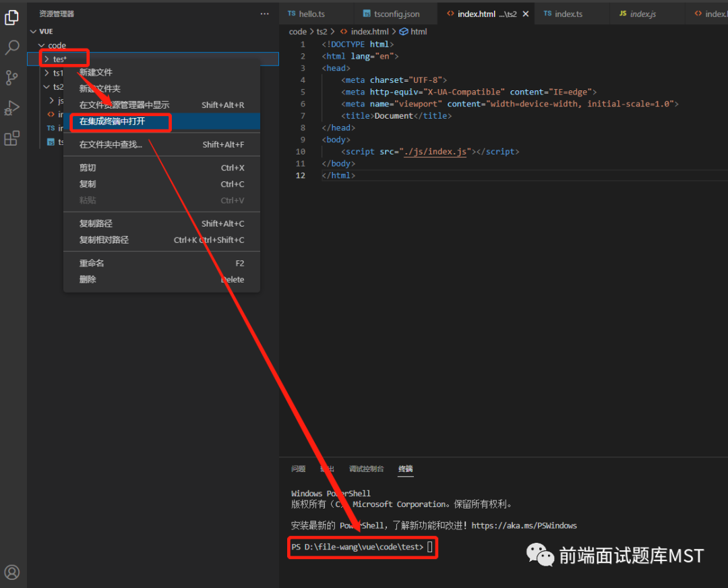This screenshot has height=588, width=728.
Task: Open the Accounts icon at bottom of activity bar
Action: click(x=11, y=572)
